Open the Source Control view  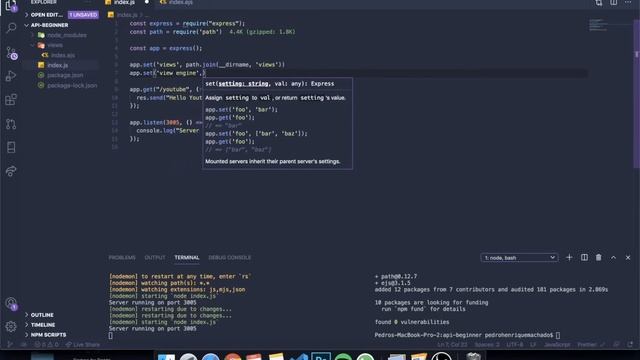point(11,53)
